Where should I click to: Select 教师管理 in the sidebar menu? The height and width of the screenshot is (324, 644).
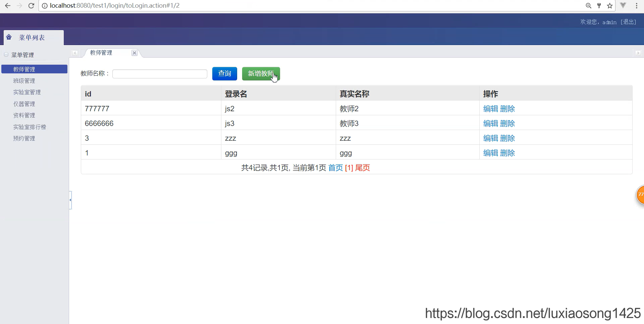(34, 69)
